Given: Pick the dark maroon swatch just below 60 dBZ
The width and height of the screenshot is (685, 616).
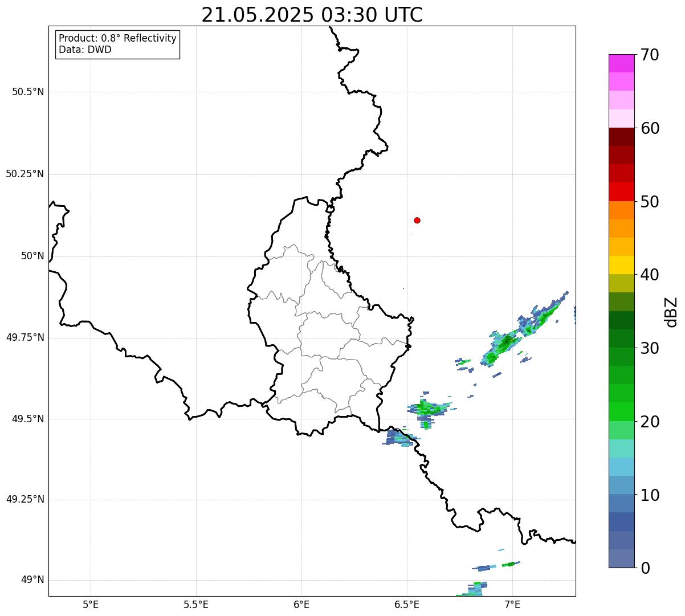Looking at the screenshot, I should pos(621,137).
